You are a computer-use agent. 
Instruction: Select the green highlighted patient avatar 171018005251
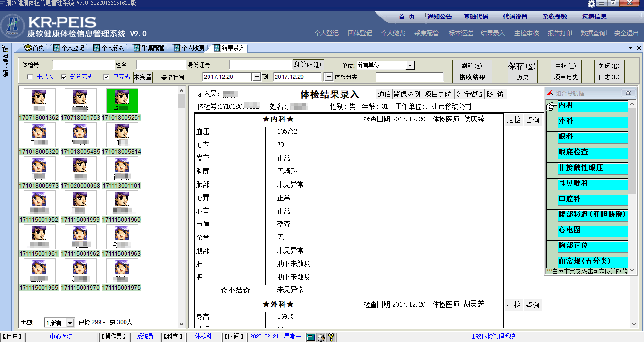[x=122, y=100]
